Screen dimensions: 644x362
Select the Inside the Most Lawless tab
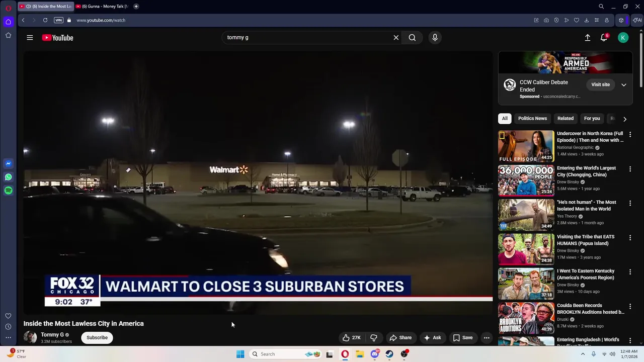[46, 7]
